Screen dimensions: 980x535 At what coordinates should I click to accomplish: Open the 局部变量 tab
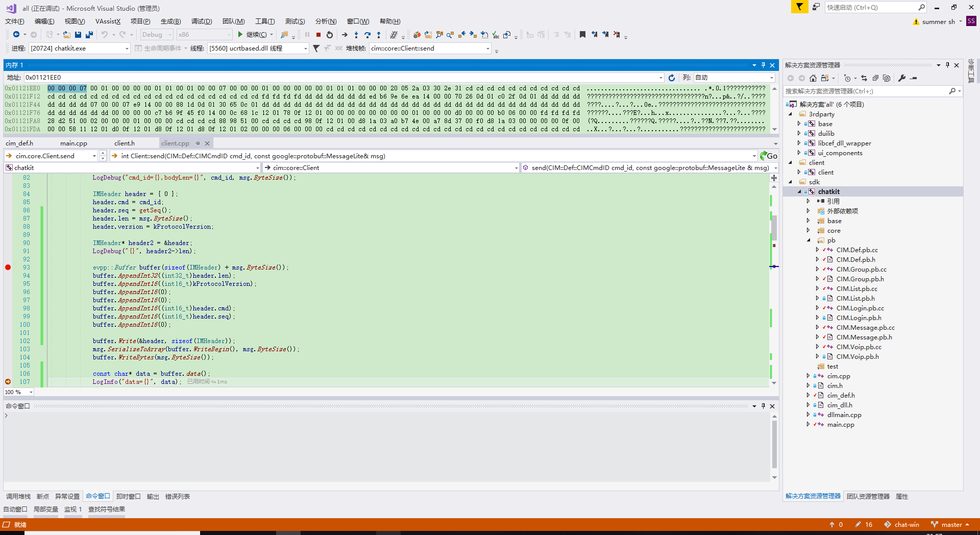point(46,509)
